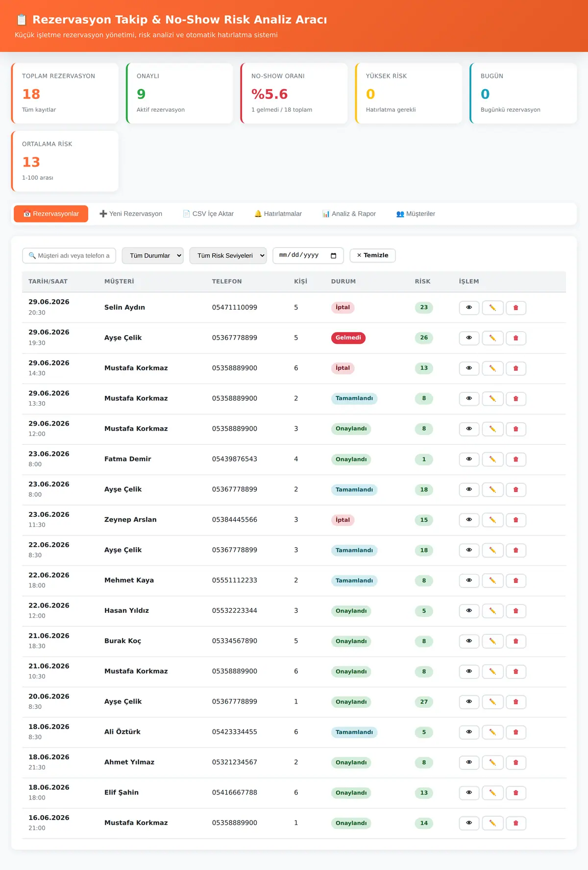Open the Hatırlatmalar tab
This screenshot has height=870, width=588.
tap(278, 214)
